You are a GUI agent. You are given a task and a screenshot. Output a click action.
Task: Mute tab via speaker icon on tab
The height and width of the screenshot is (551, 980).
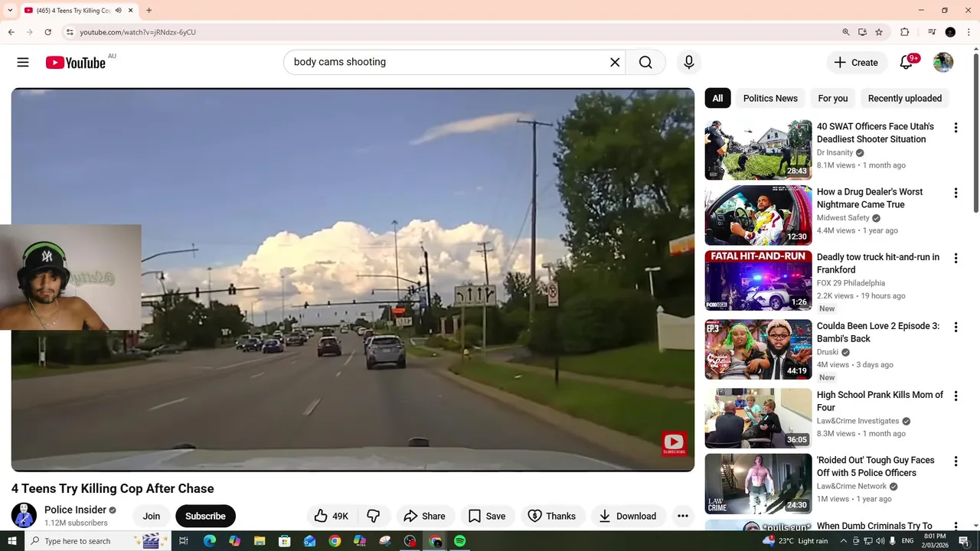click(x=119, y=11)
